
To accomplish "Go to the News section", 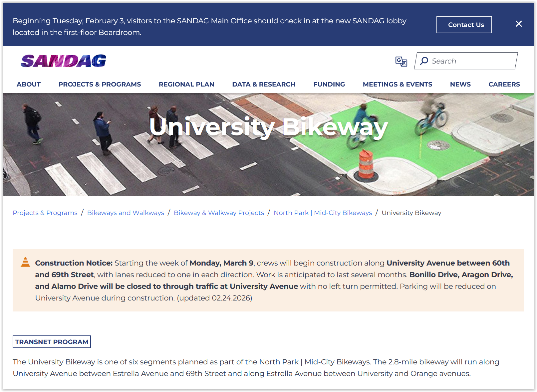I will pyautogui.click(x=460, y=85).
